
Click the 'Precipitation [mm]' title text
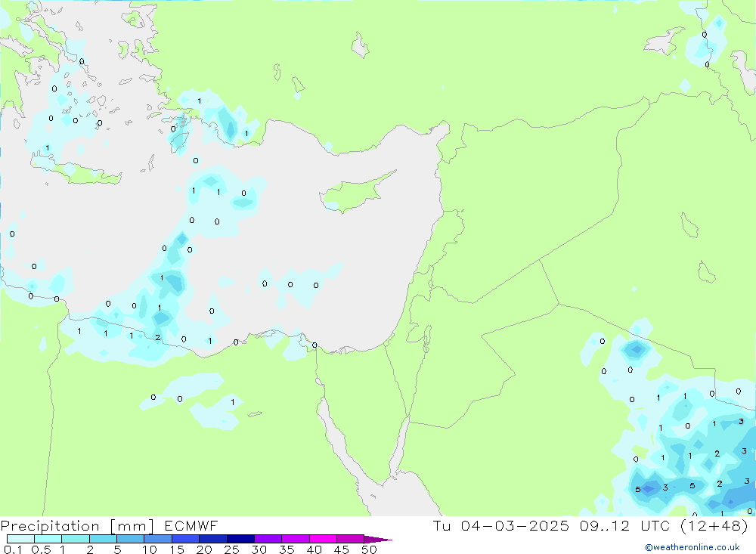78,526
